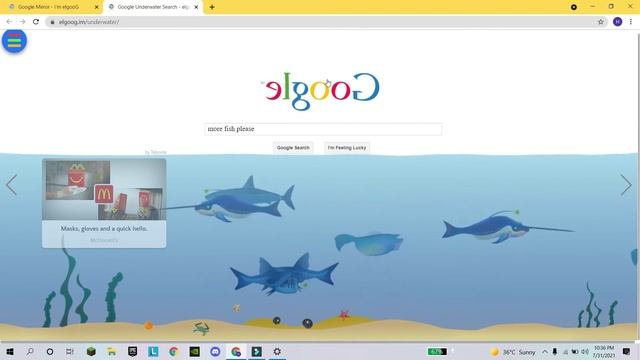Click the weather widget showing Sunny

513,352
